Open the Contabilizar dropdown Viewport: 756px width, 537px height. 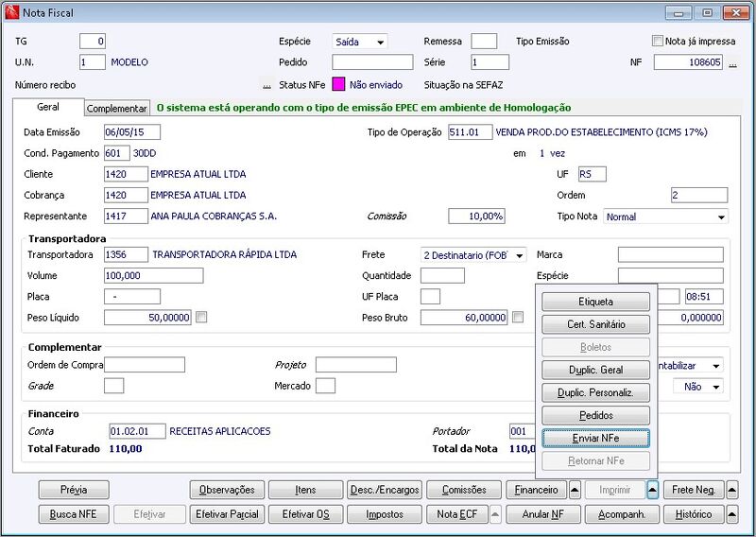[691, 366]
